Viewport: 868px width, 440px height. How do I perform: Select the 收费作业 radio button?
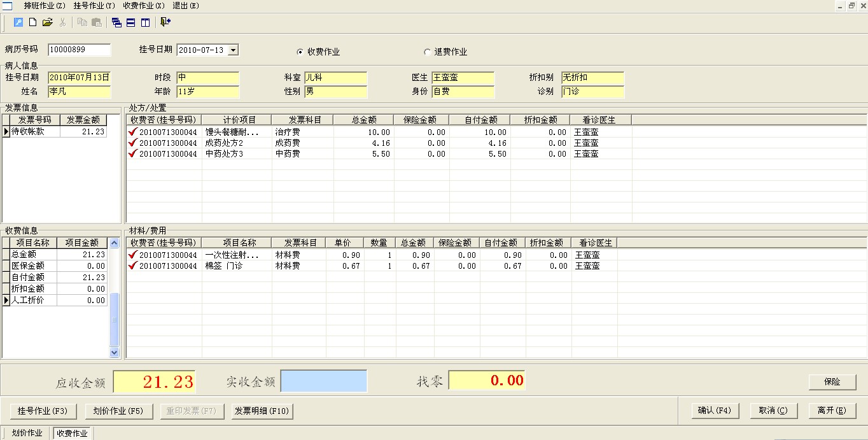pos(300,52)
